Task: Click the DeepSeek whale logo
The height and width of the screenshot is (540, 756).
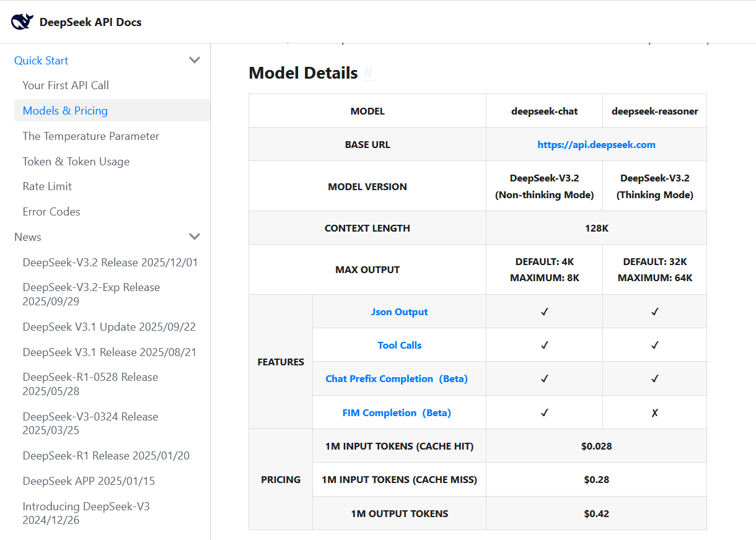Action: (22, 20)
